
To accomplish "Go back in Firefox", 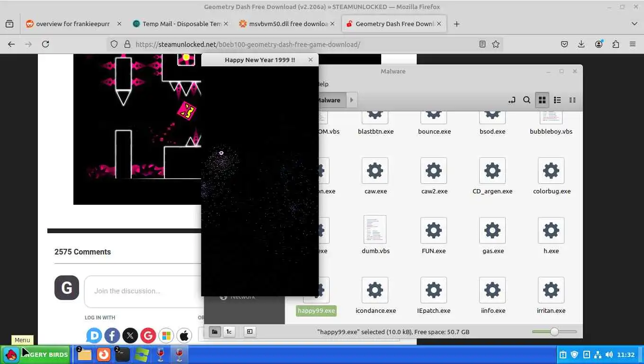I will click(11, 44).
